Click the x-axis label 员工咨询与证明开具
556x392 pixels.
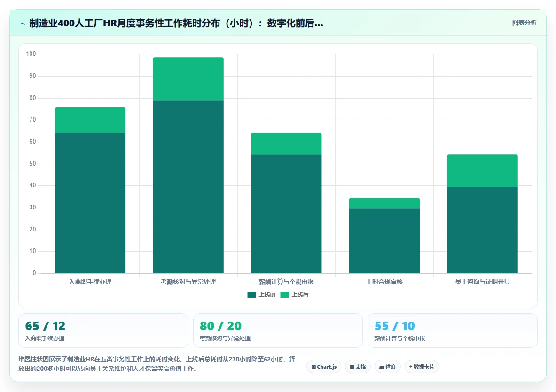482,282
